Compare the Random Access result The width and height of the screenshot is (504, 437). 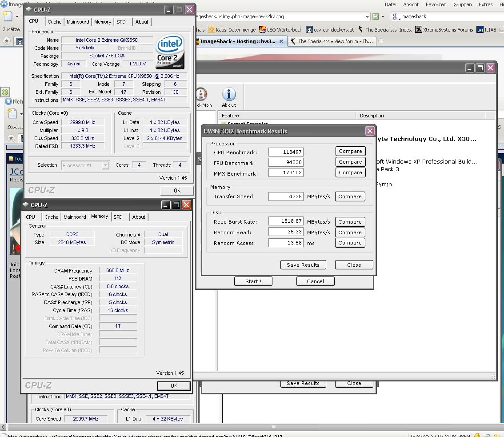(x=350, y=243)
